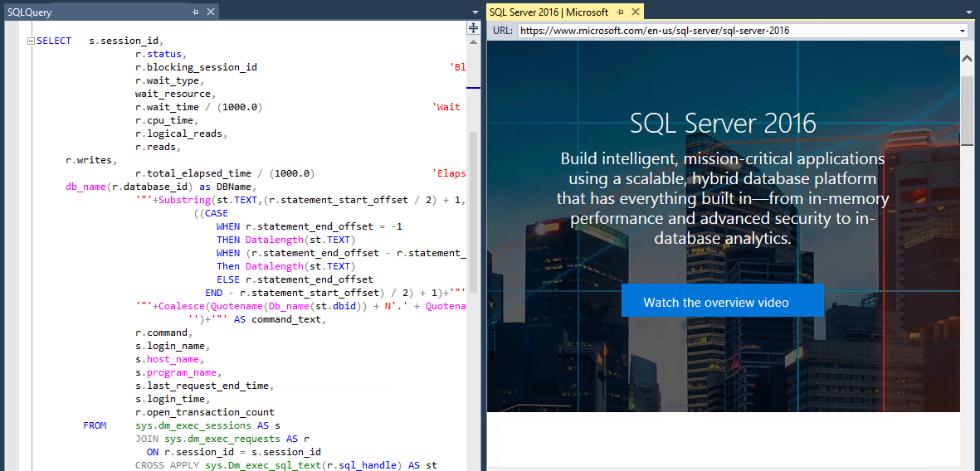Click the query editor scroll-up arrow
Image resolution: width=980 pixels, height=471 pixels.
(x=474, y=41)
